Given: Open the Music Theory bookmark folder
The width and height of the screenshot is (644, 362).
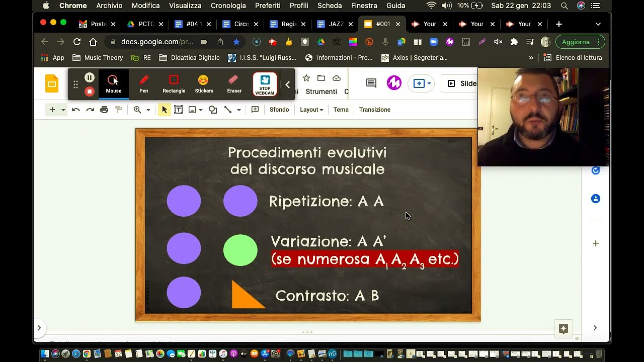Looking at the screenshot, I should click(98, 58).
